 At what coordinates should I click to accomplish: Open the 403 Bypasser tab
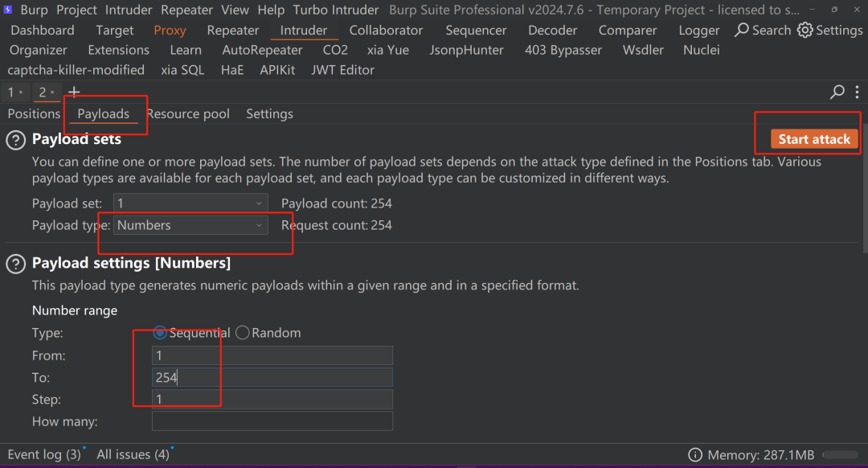tap(563, 51)
